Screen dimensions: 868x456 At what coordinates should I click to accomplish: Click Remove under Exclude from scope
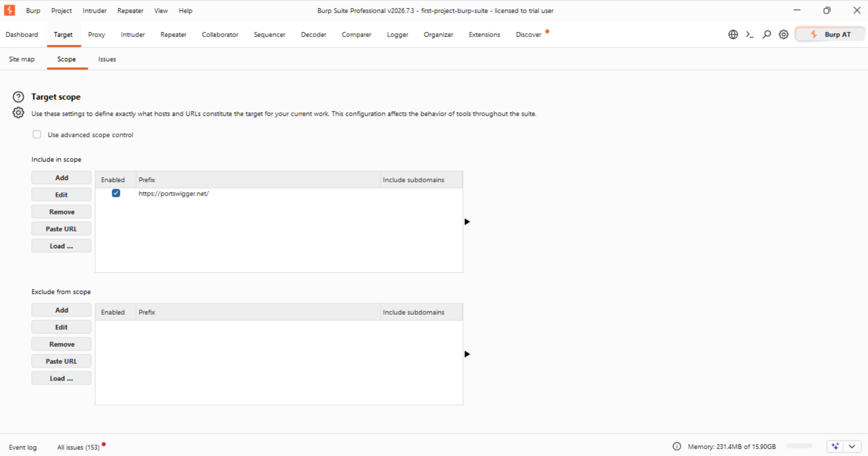point(61,344)
